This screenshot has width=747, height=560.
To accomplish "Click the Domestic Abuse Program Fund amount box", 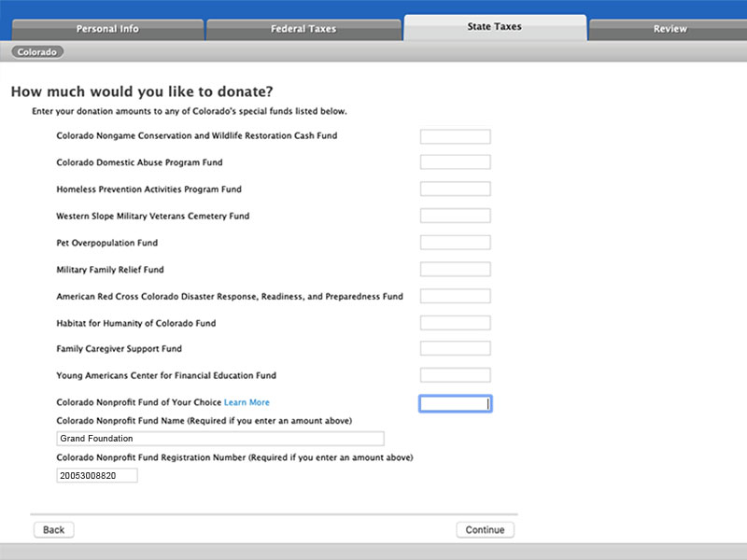I will pos(455,162).
